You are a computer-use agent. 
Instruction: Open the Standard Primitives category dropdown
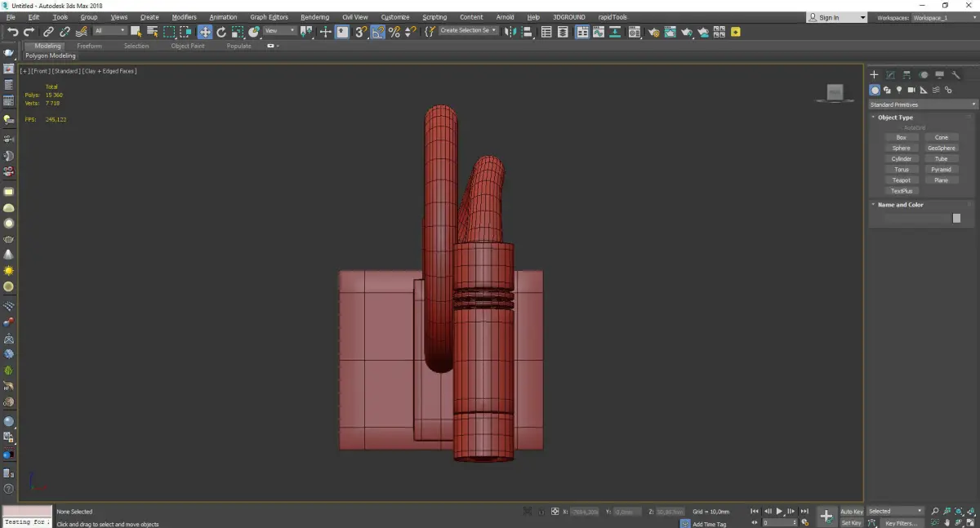(x=923, y=104)
